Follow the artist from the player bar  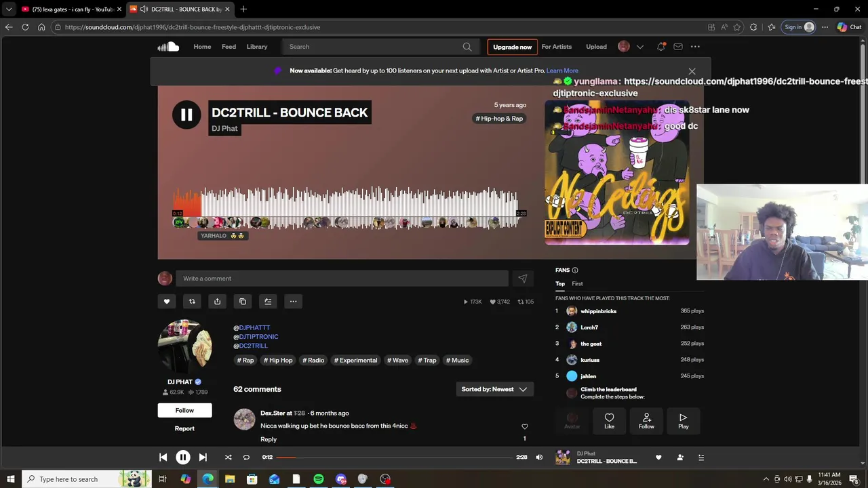[x=680, y=457]
